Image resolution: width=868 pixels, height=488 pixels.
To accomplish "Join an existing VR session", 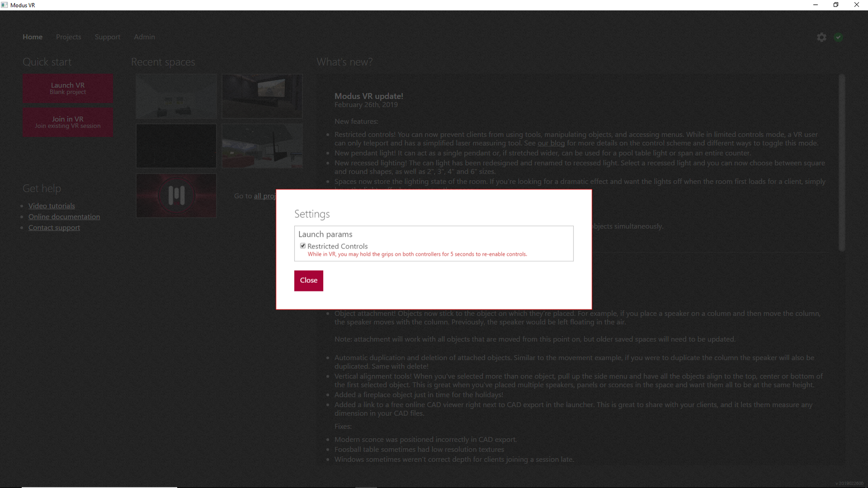I will click(68, 122).
